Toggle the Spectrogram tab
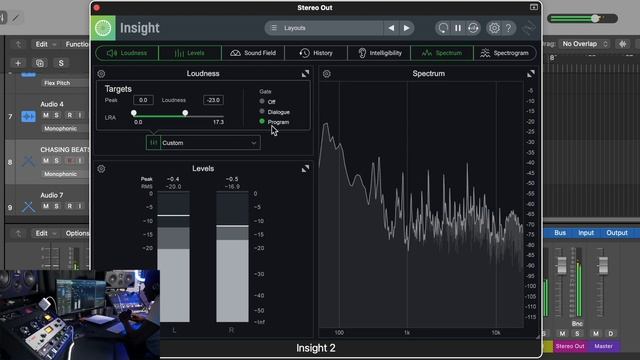 pos(504,53)
